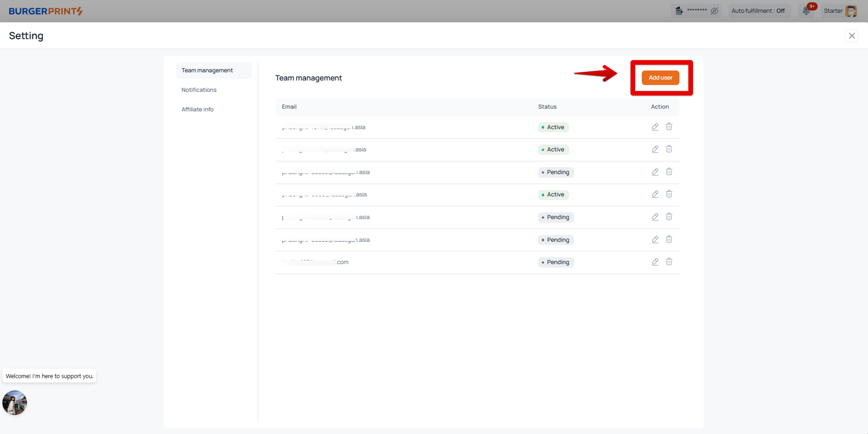Edit the first team member in the list
This screenshot has width=868, height=434.
(x=655, y=127)
